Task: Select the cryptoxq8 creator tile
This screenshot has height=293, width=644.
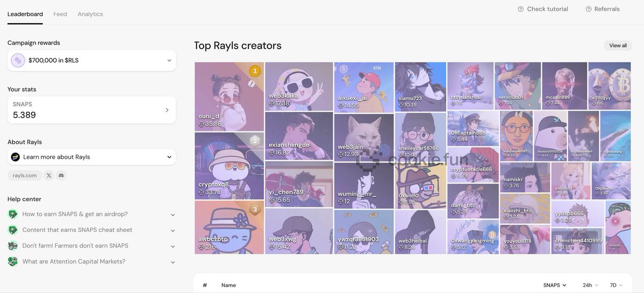Action: 229,166
